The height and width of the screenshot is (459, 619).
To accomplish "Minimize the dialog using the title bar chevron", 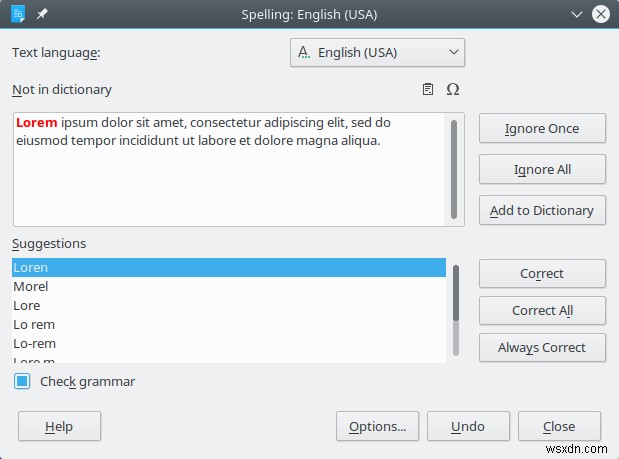I will [x=576, y=14].
